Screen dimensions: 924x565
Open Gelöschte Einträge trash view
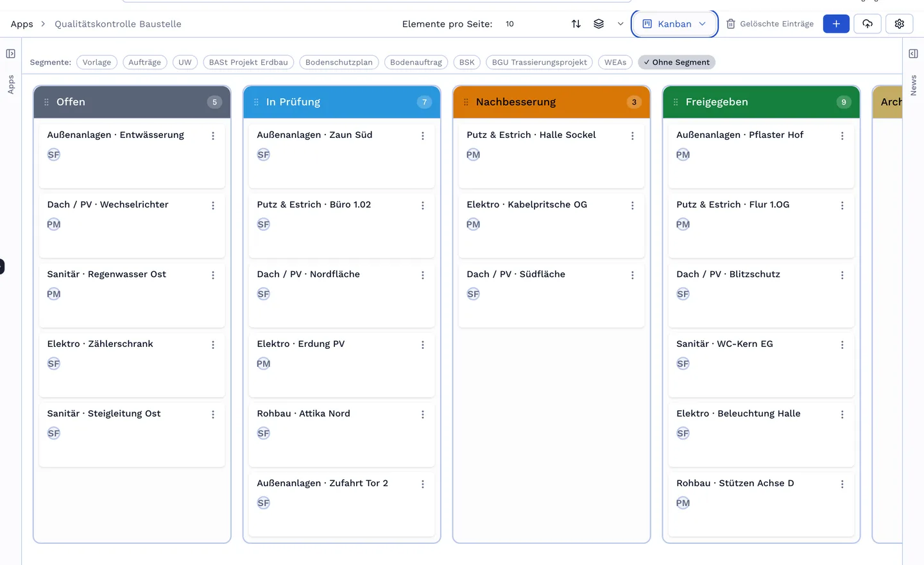(770, 24)
